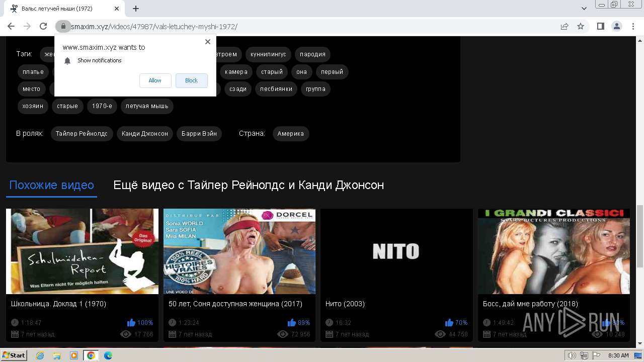Select the группа tag
Screen dimensions: 644x362
(x=315, y=89)
